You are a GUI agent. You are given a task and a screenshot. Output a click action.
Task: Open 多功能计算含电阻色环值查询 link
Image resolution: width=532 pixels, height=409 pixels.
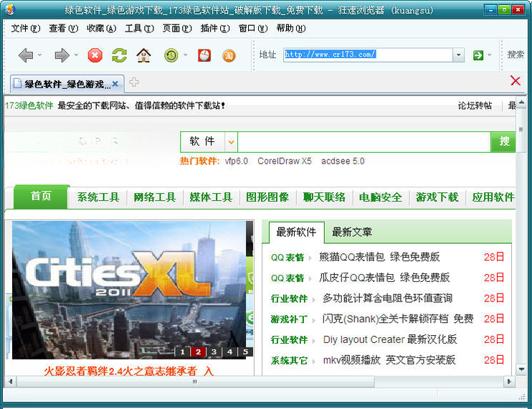click(x=387, y=298)
